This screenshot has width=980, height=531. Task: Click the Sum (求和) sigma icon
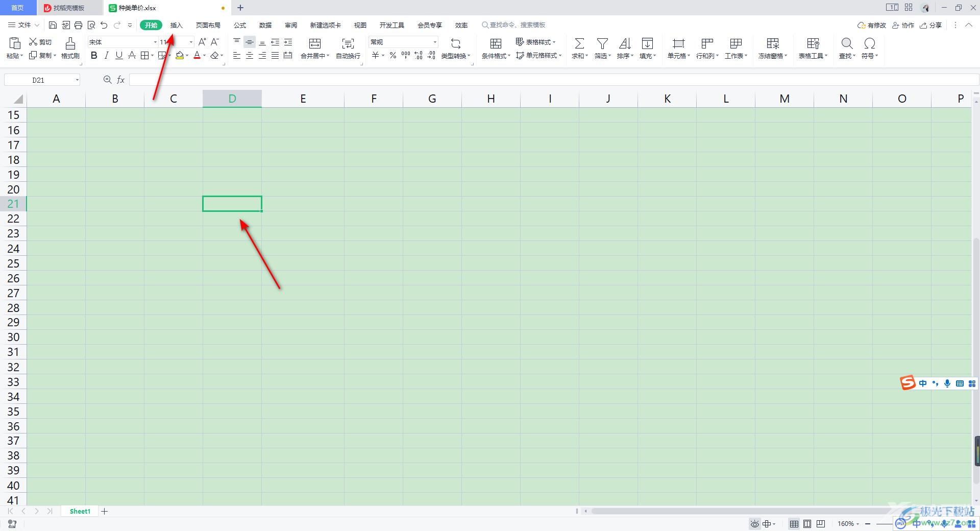pyautogui.click(x=579, y=43)
